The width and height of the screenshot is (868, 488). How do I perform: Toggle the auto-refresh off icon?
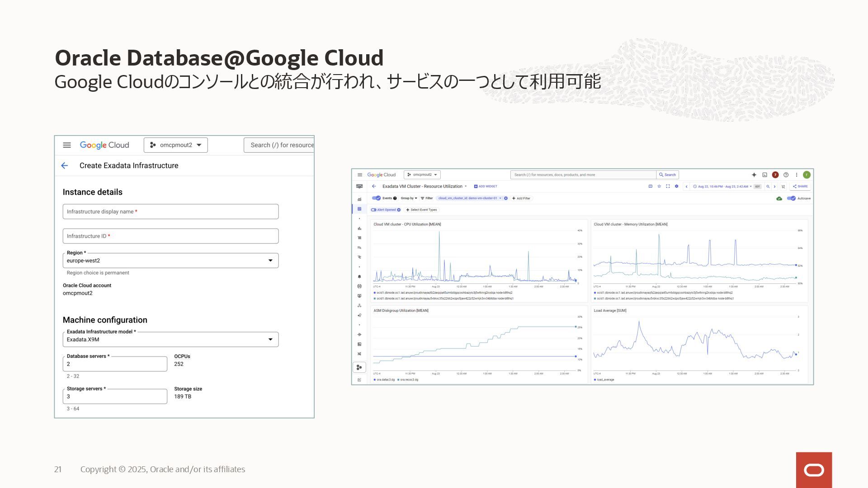pos(783,187)
